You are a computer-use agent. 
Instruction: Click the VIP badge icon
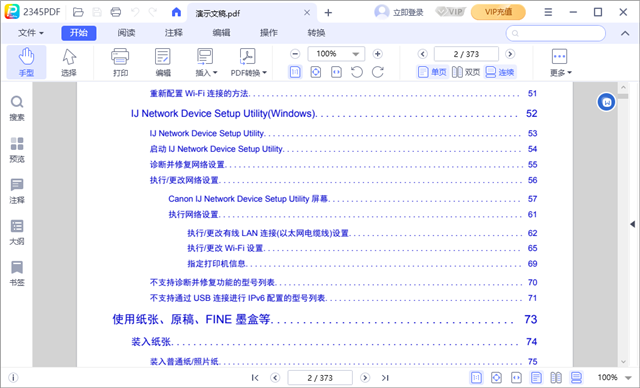pyautogui.click(x=450, y=12)
